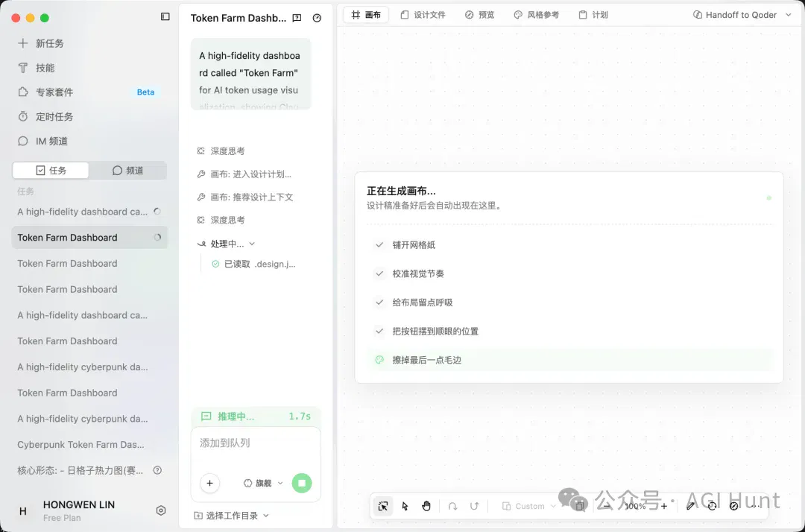Select the element picker tool in canvas toolbar
This screenshot has width=805, height=532.
pyautogui.click(x=383, y=507)
